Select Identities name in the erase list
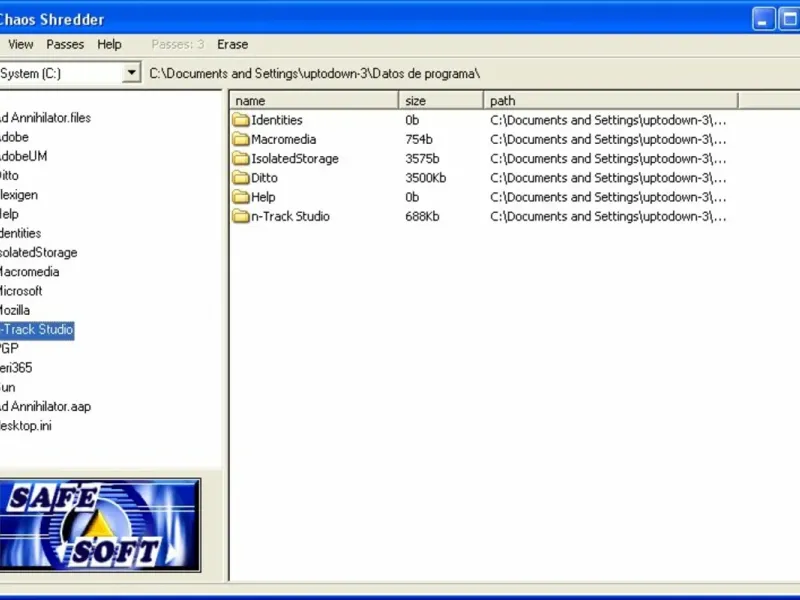 277,120
